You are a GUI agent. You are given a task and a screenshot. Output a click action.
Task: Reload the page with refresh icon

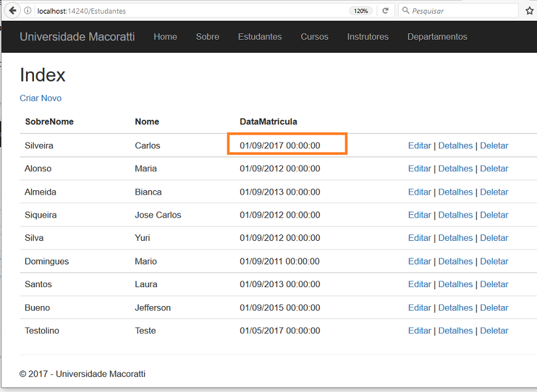[385, 10]
